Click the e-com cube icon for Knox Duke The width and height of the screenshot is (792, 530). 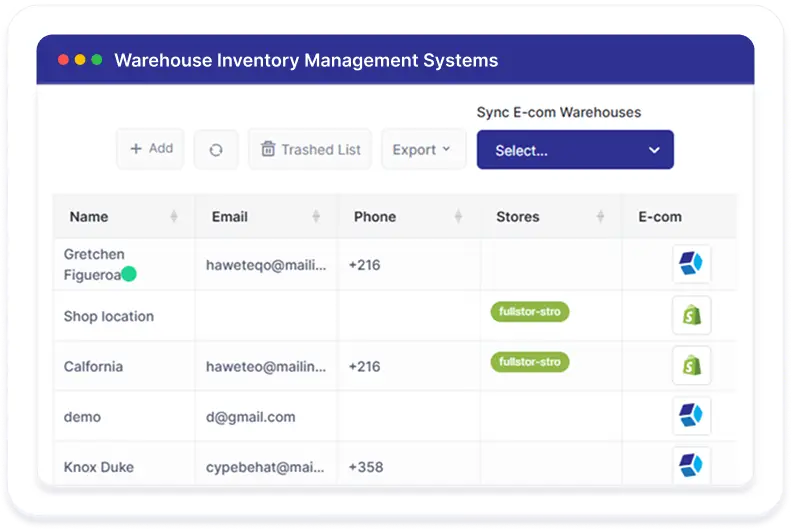[691, 465]
